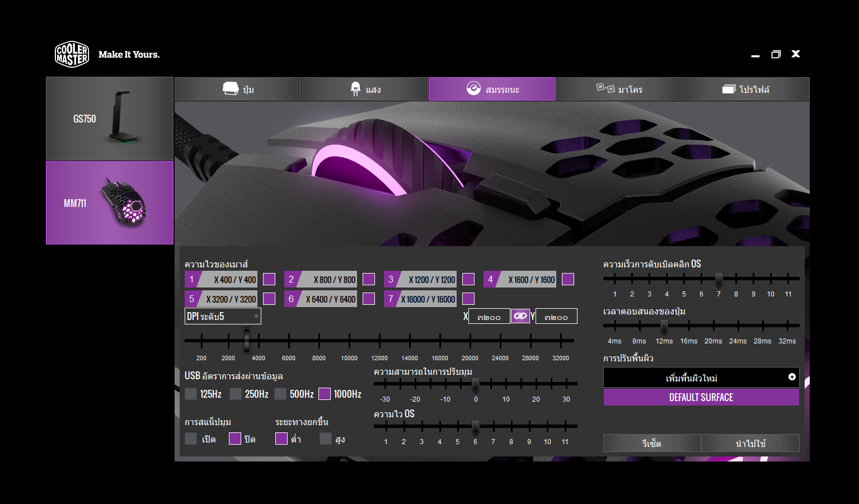
Task: Expand the DPI ระดับ5 level dropdown
Action: [x=223, y=316]
